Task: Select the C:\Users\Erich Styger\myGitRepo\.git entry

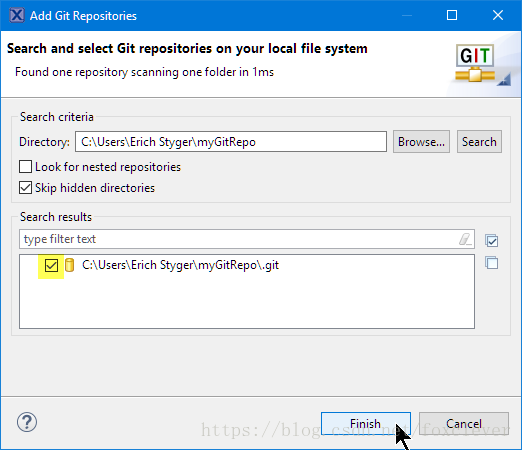Action: pos(180,265)
